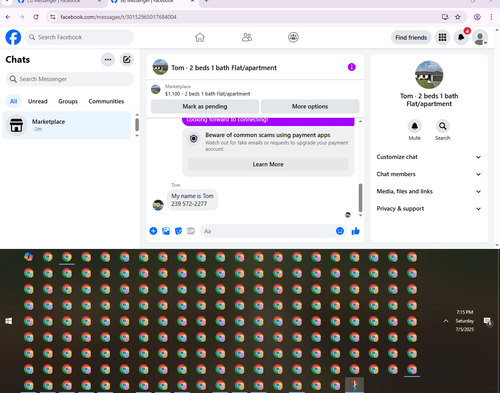Expand Chat members section
This screenshot has width=500, height=393.
[429, 174]
